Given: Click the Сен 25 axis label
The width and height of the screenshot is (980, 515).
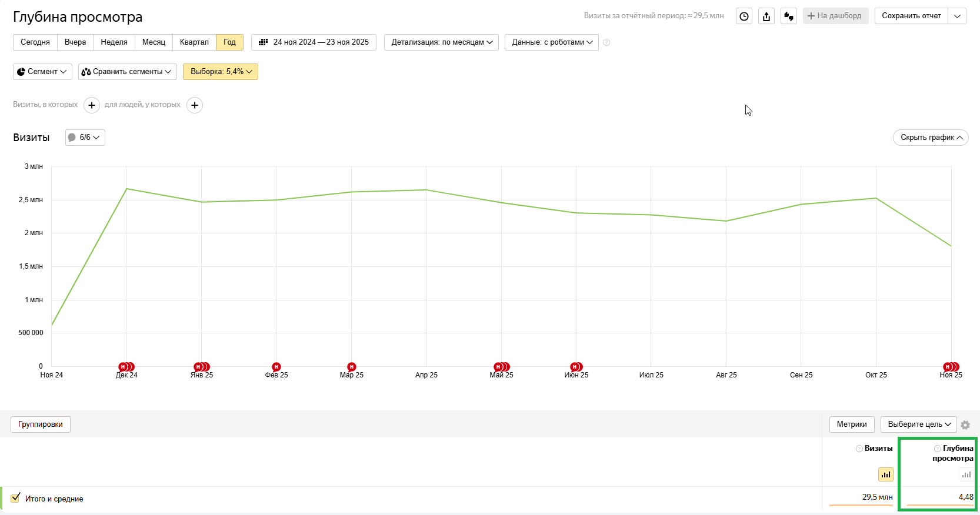Looking at the screenshot, I should (801, 375).
